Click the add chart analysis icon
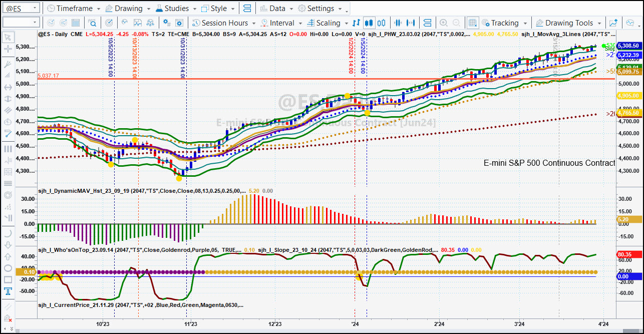The image size is (644, 334). pyautogui.click(x=613, y=23)
